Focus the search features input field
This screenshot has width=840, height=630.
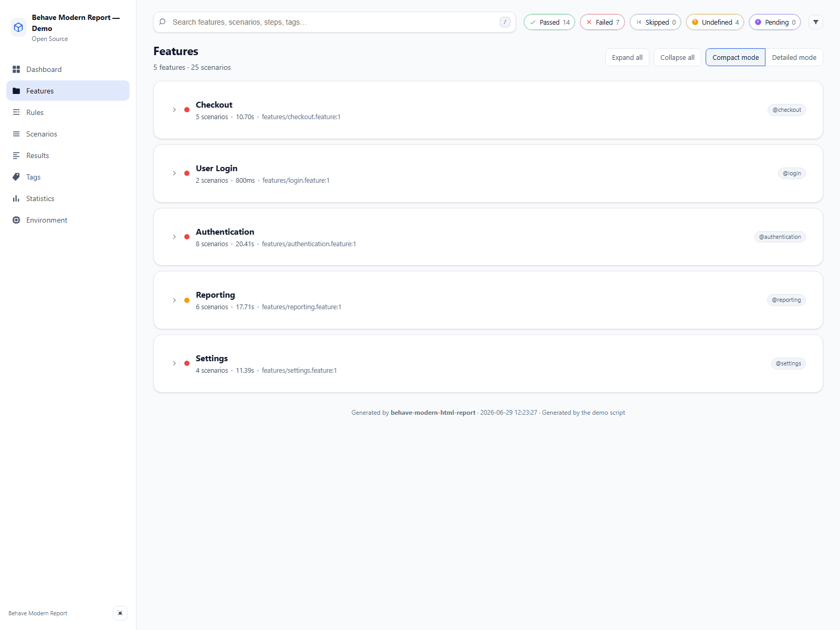[x=334, y=22]
